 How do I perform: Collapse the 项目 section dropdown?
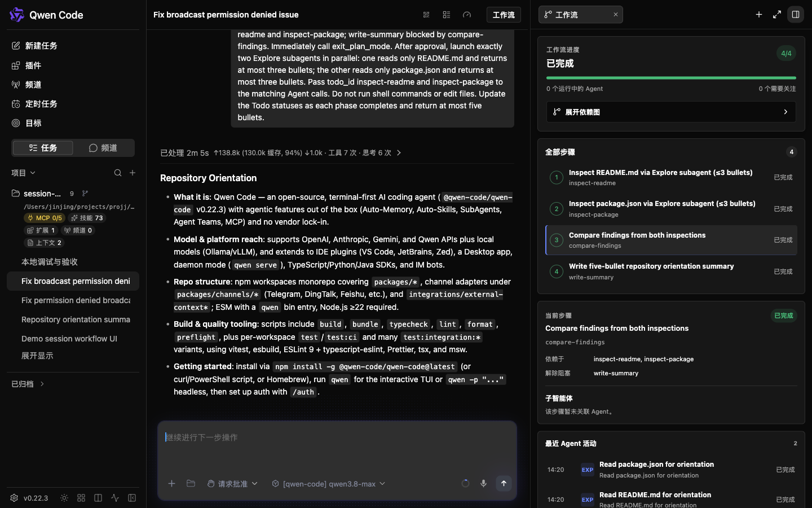24,173
